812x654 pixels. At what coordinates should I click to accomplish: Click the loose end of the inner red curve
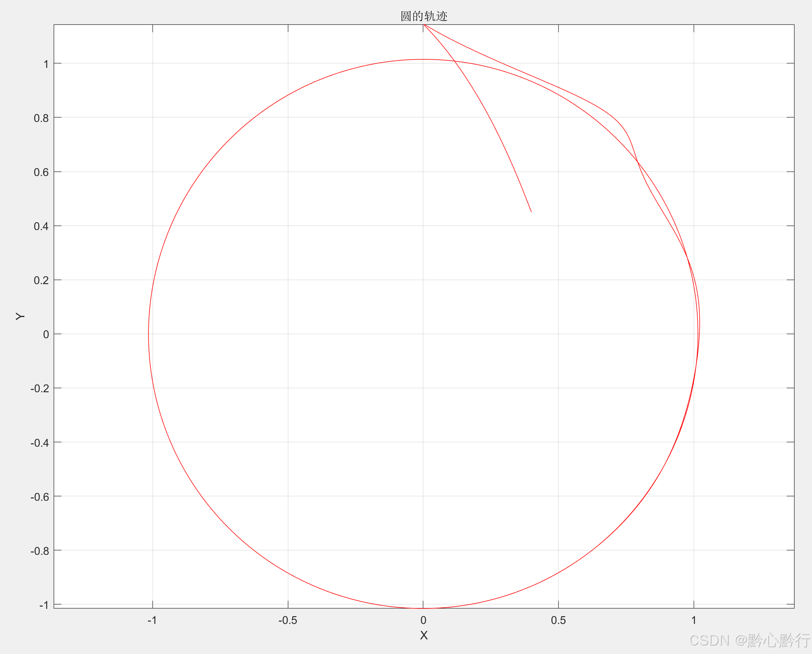click(531, 211)
